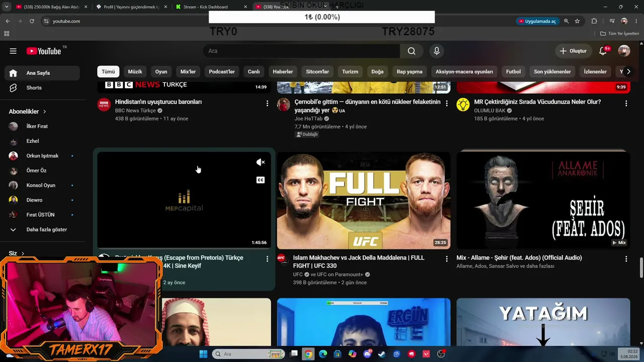
Task: Unmute the MEPcapital preview video
Action: 260,162
